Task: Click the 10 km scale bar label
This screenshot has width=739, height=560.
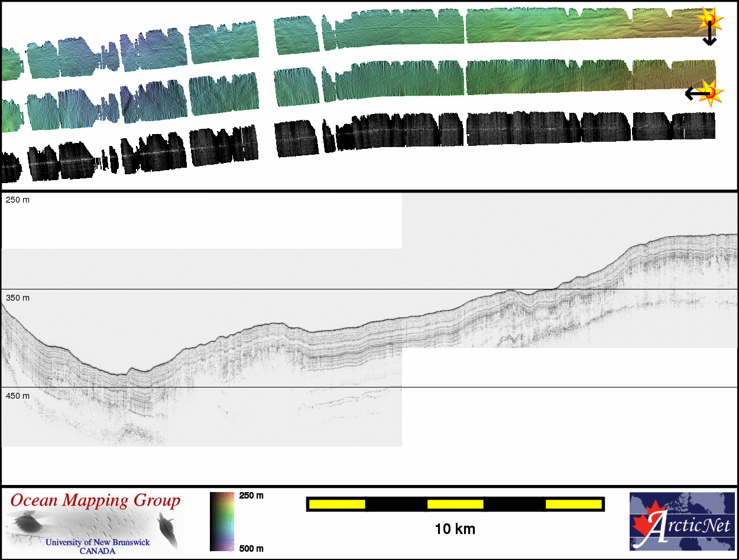Action: tap(455, 529)
